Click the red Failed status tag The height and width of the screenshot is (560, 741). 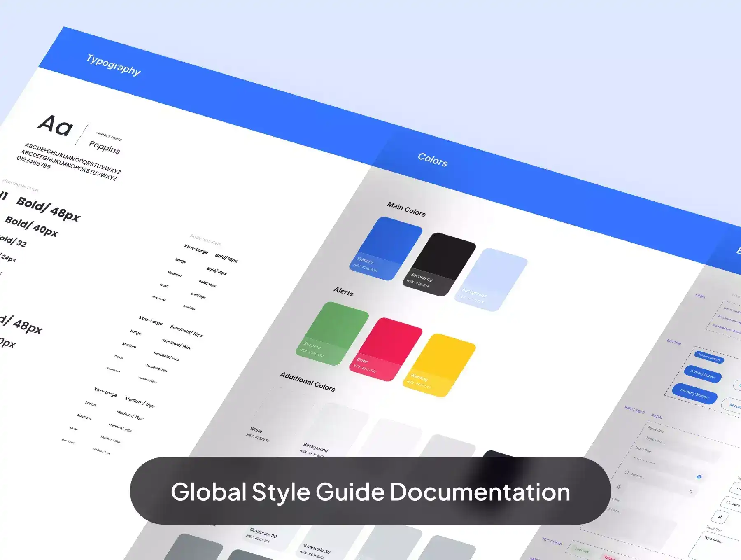click(x=610, y=558)
